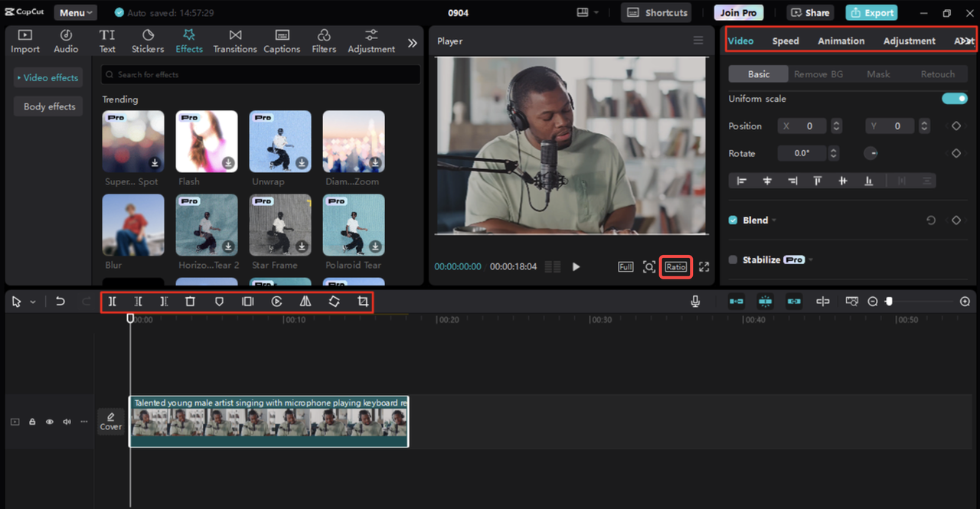Select the Mask sub-tab
Viewport: 980px width, 509px height.
878,74
